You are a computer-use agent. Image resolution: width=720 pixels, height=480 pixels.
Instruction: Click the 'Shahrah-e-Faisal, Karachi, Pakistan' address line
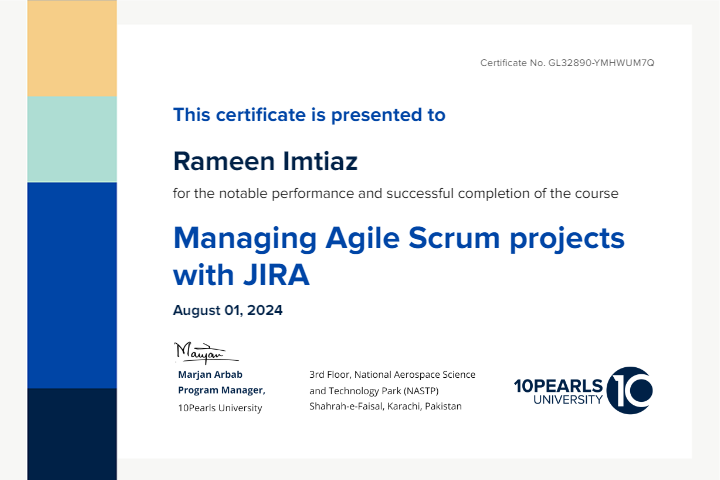point(385,407)
